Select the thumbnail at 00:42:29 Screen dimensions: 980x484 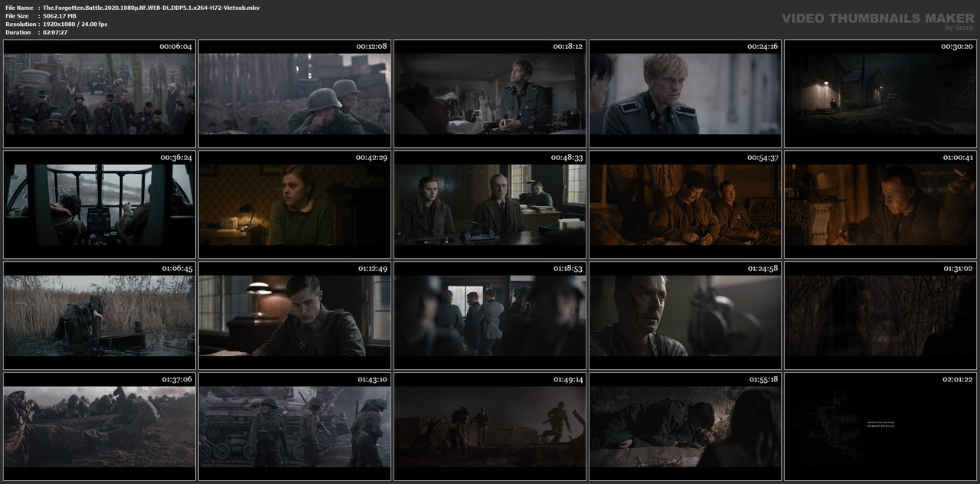coord(295,204)
